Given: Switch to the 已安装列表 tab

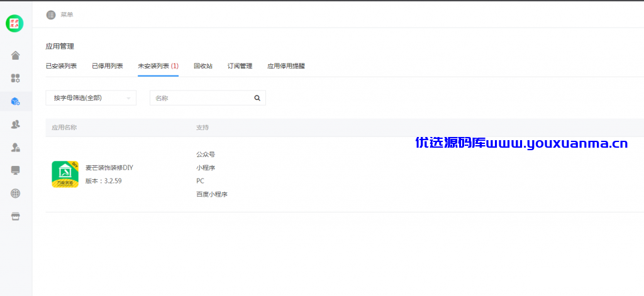Looking at the screenshot, I should click(x=61, y=66).
